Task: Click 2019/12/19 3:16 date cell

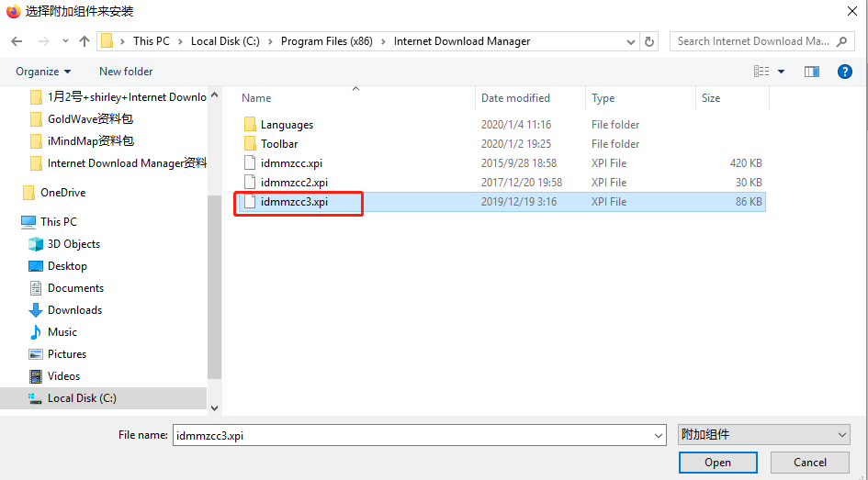Action: pyautogui.click(x=519, y=202)
